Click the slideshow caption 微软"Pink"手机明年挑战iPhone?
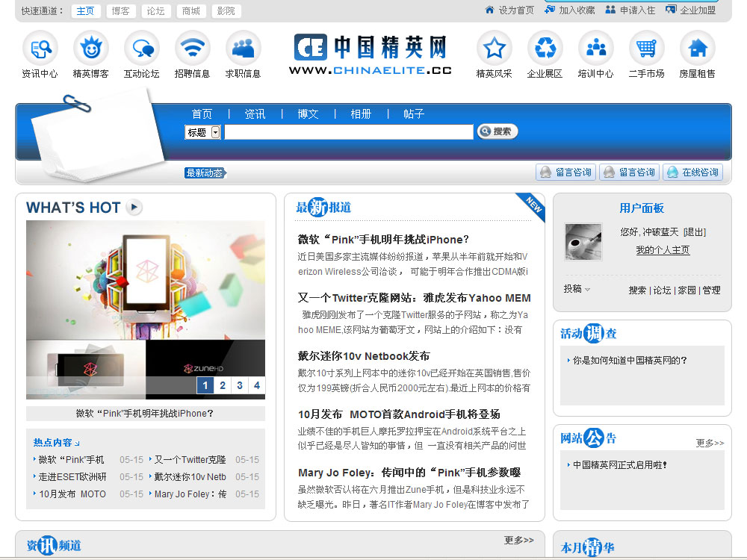The image size is (747, 560). click(x=145, y=414)
